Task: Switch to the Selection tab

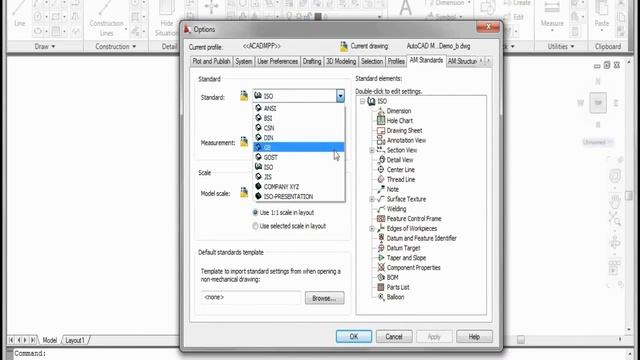Action: coord(372,61)
